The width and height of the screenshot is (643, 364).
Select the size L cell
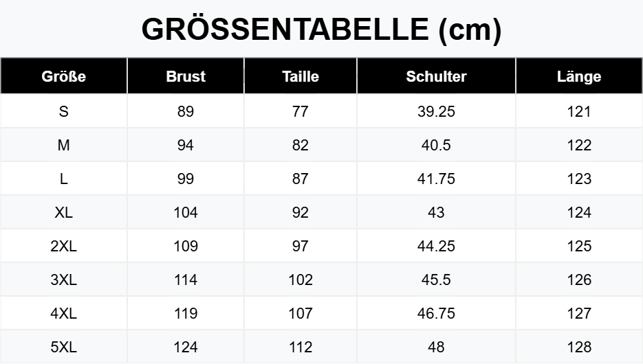[x=63, y=179]
